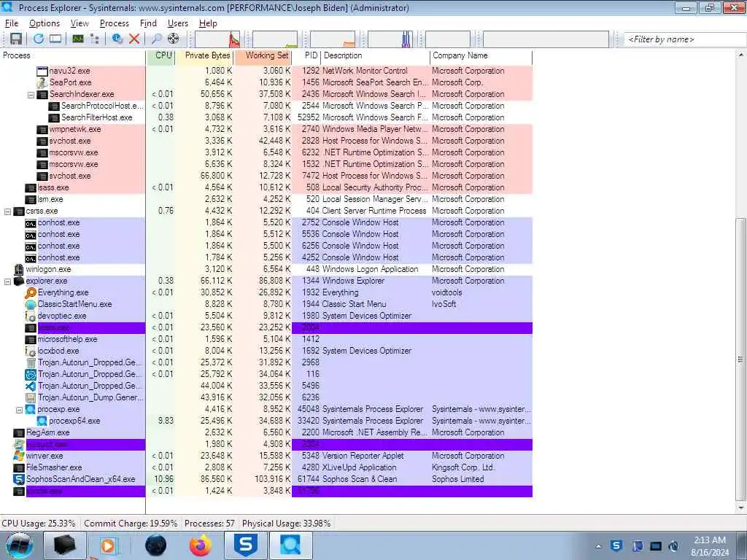
Task: Open the media player taskbar icon
Action: pos(108,545)
